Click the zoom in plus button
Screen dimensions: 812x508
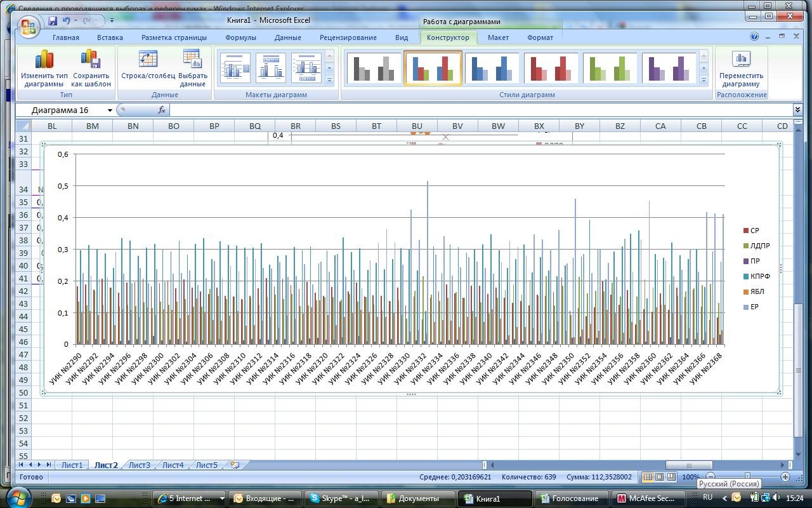coord(785,477)
